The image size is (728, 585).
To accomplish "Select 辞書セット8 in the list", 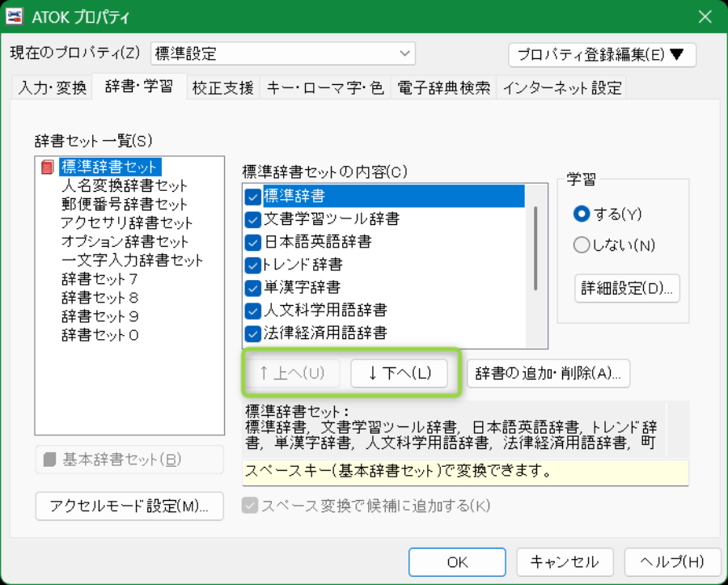I will pyautogui.click(x=99, y=298).
